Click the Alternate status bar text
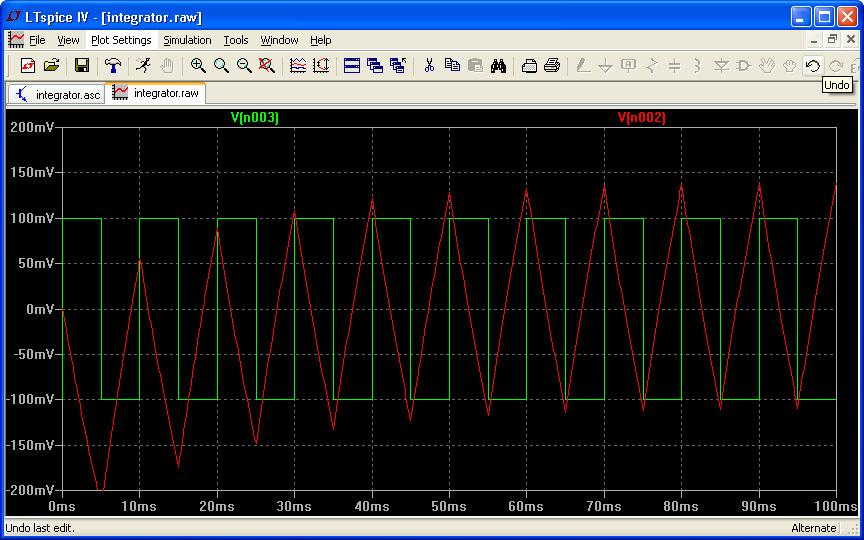The height and width of the screenshot is (540, 864). (813, 528)
